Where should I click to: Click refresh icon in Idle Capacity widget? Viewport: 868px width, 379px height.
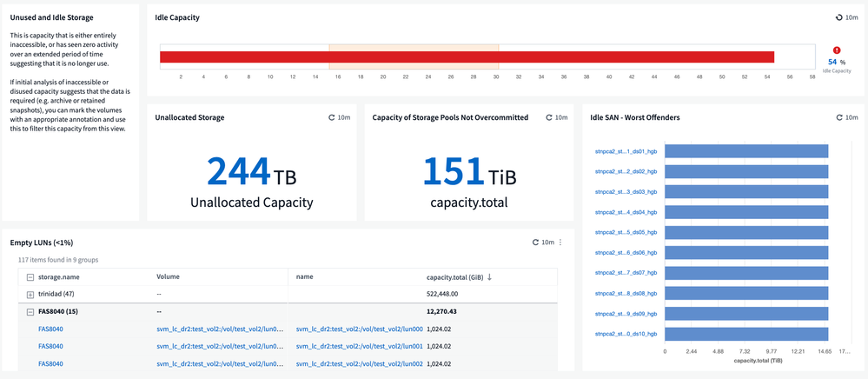(838, 17)
